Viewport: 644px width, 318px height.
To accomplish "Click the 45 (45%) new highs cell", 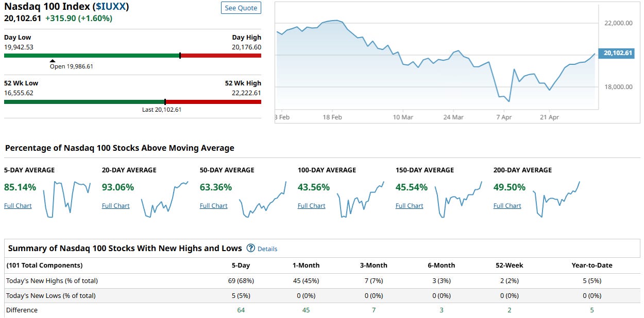I will coord(306,281).
